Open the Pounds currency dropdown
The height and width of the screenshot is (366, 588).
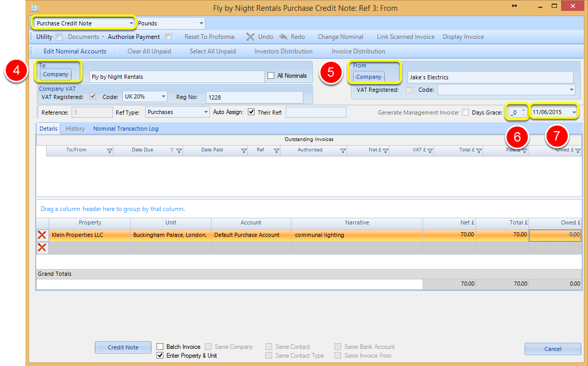tap(201, 23)
